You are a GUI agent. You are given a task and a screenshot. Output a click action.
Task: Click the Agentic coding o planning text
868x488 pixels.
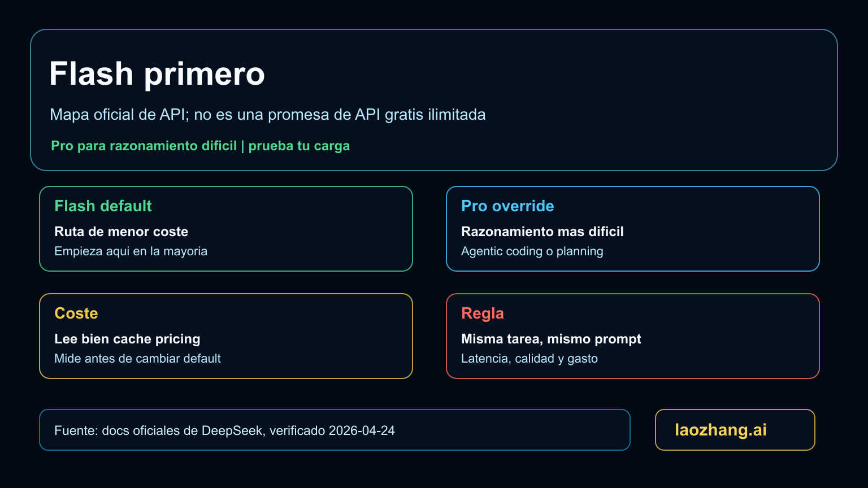pos(532,251)
